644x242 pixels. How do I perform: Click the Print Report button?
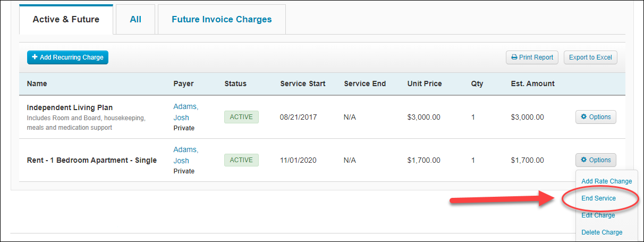tap(531, 57)
